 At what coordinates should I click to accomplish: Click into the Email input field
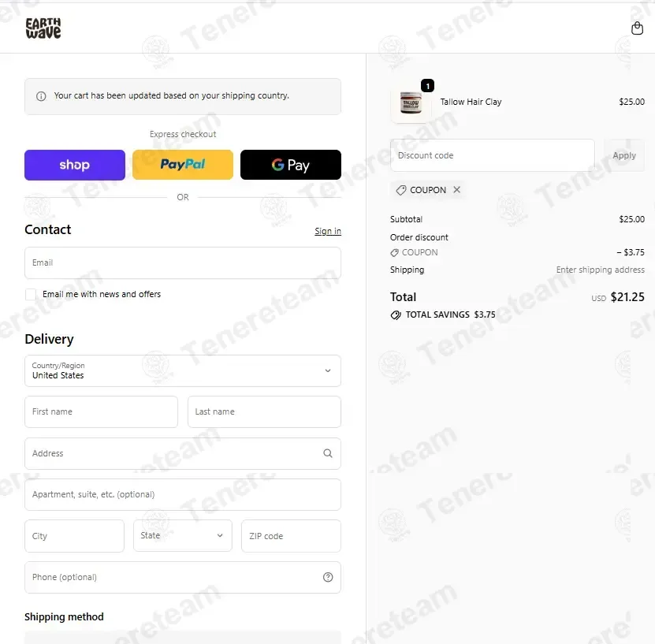(x=183, y=262)
